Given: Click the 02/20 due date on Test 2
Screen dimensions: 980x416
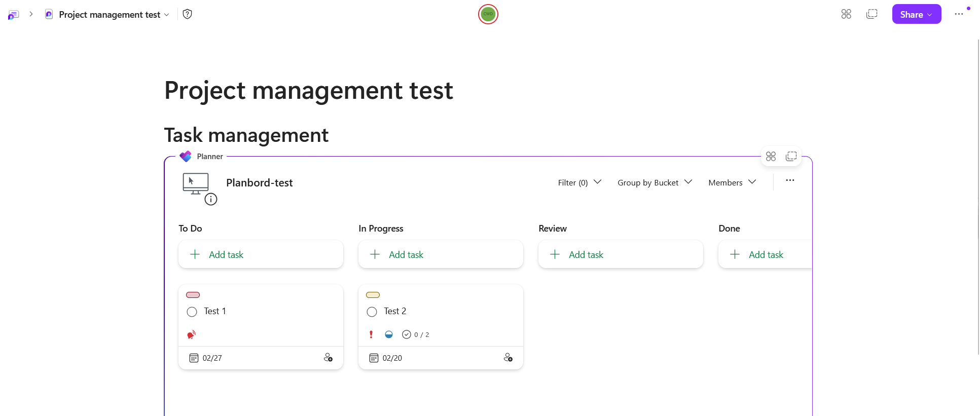Looking at the screenshot, I should pos(392,358).
